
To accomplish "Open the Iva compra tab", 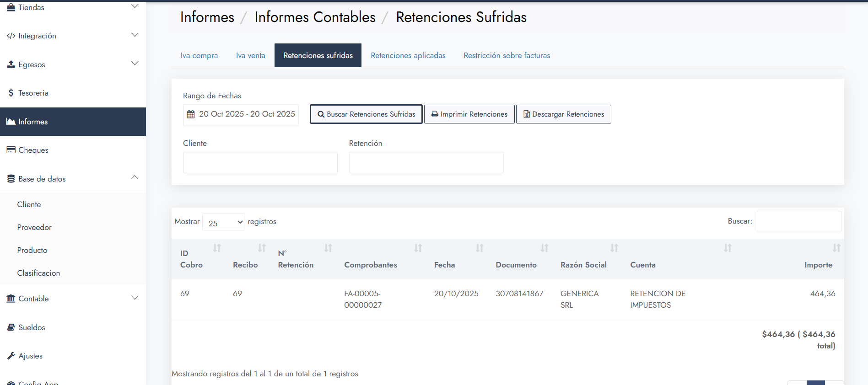I will click(199, 55).
